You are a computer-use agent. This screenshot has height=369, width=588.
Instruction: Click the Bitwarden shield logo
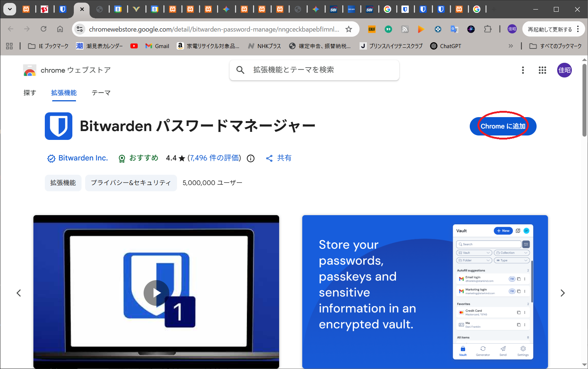(58, 126)
